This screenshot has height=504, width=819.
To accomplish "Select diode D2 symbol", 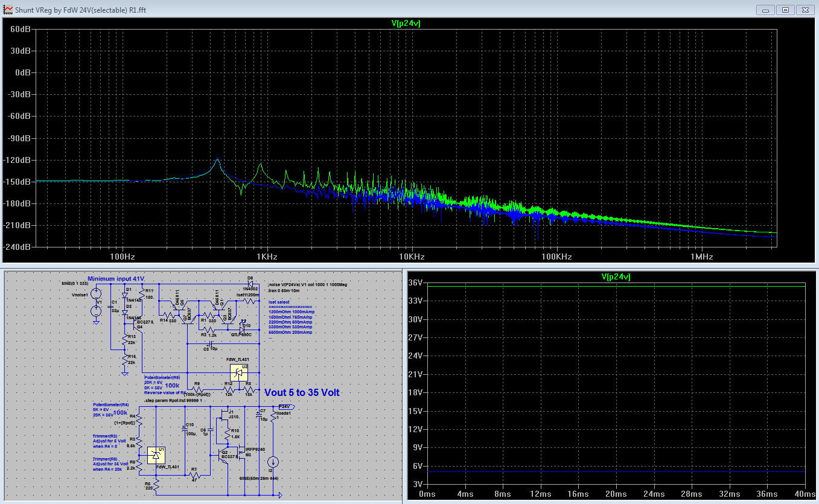I will (x=125, y=313).
